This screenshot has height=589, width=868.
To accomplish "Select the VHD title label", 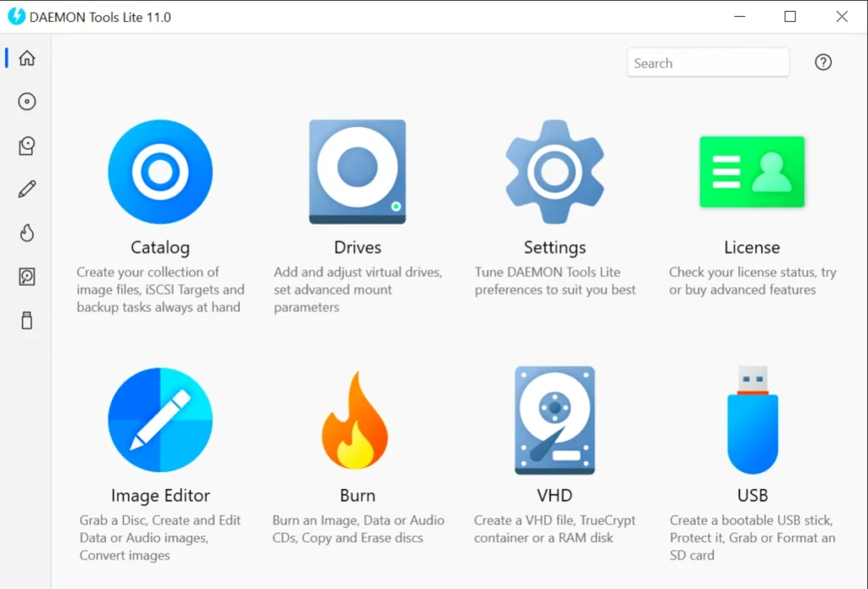I will coord(554,496).
